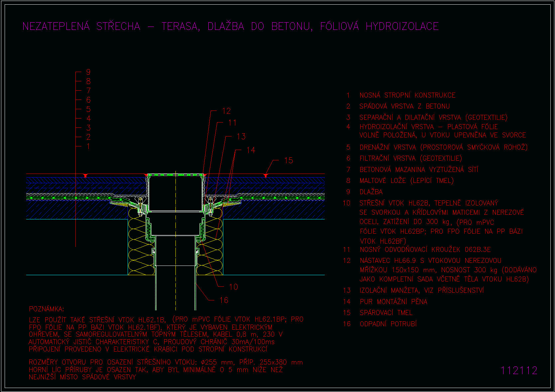555x392 pixels.
Task: Click legend line 'SEPARAČNÍ A DILATAČNÍ VRSTVA (GEOTEXTILIE)'
Action: pyautogui.click(x=433, y=118)
